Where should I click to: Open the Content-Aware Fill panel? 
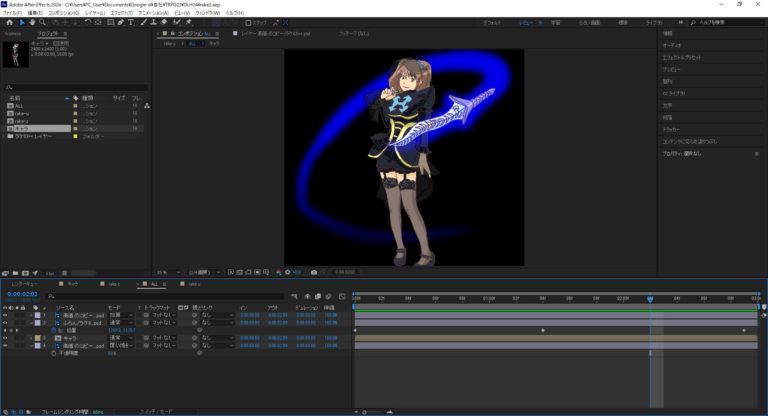point(690,142)
